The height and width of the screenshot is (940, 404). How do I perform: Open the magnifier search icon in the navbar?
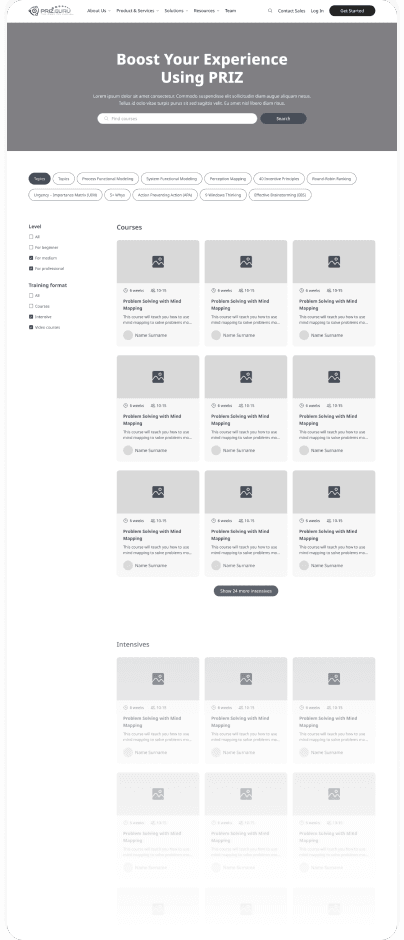[x=270, y=11]
